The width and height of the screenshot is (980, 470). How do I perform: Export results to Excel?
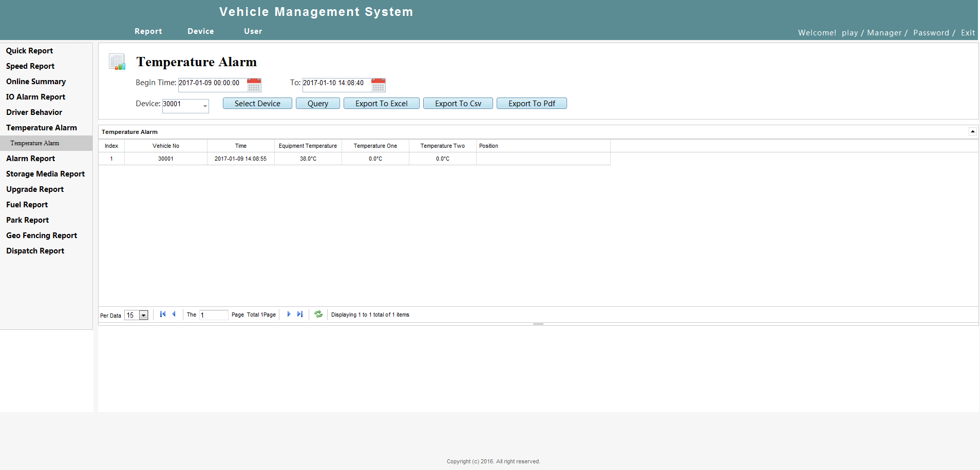click(x=382, y=103)
